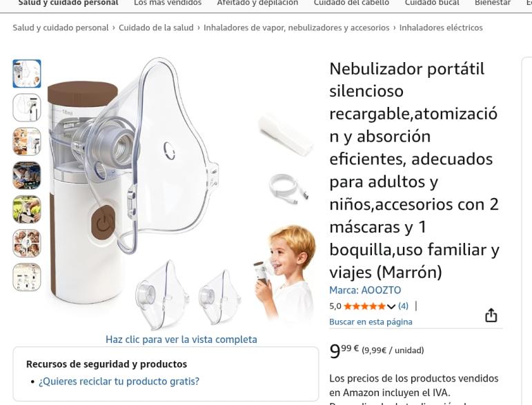The image size is (532, 405).
Task: View the fourth thumbnail image
Action: (x=27, y=175)
